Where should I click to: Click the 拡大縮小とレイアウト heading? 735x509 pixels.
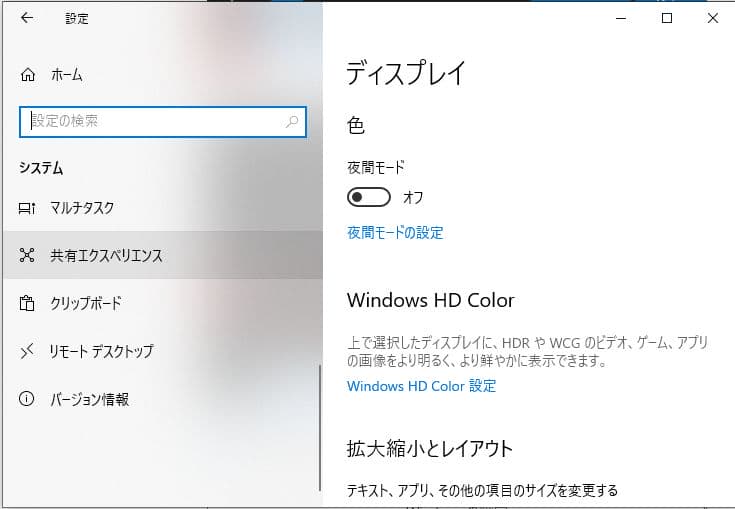[429, 449]
